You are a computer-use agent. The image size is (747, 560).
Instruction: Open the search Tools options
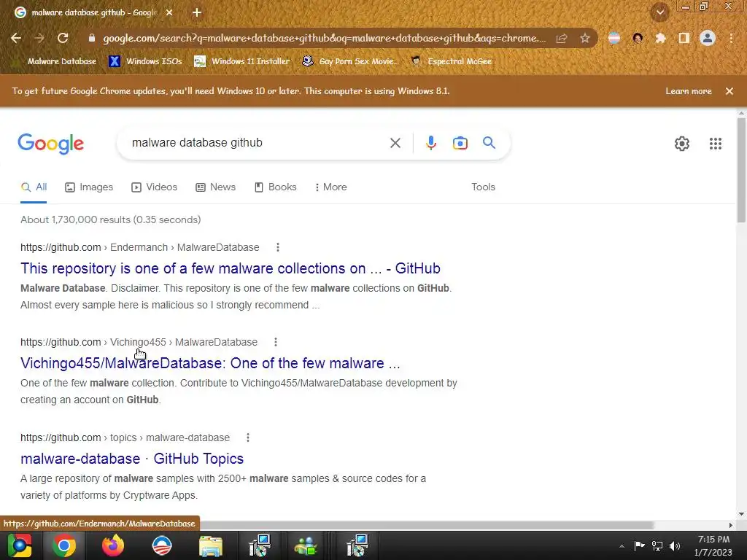tap(483, 187)
